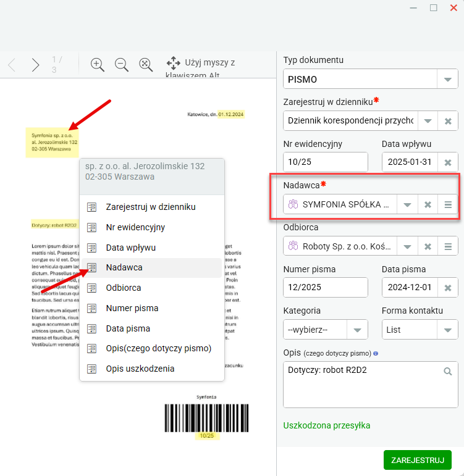Click the Numer pisma input field

326,288
